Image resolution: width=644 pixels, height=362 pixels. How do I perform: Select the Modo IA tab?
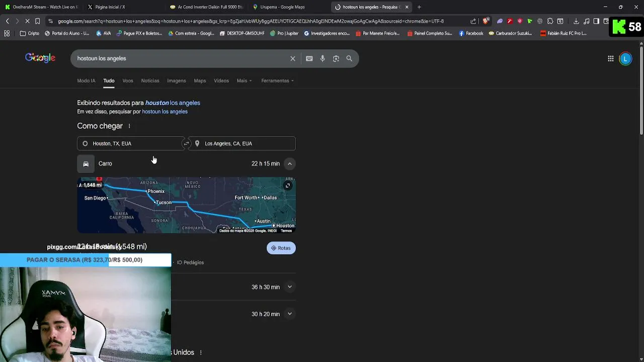pyautogui.click(x=86, y=80)
